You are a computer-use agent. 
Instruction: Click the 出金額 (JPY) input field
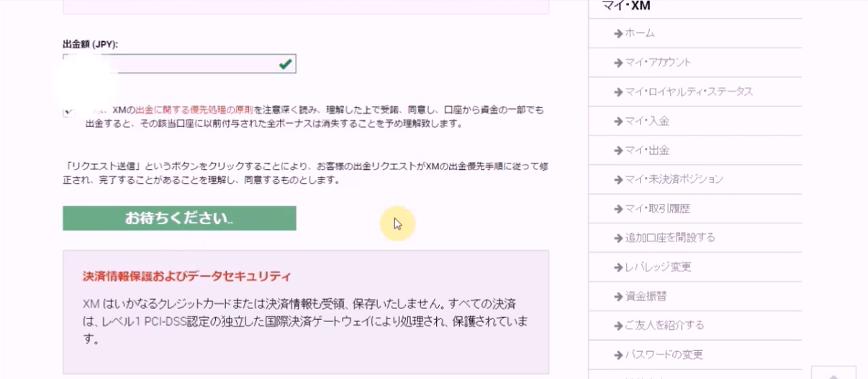179,64
